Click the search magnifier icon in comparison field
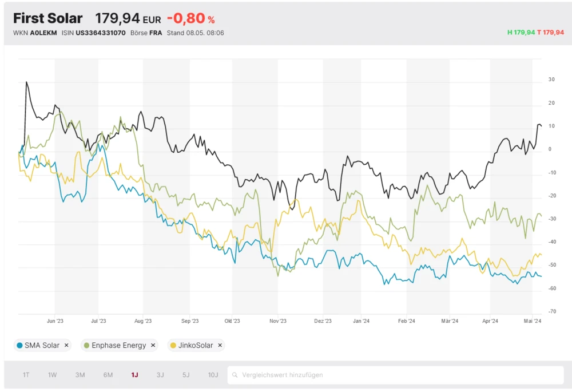The height and width of the screenshot is (392, 572). click(x=235, y=375)
